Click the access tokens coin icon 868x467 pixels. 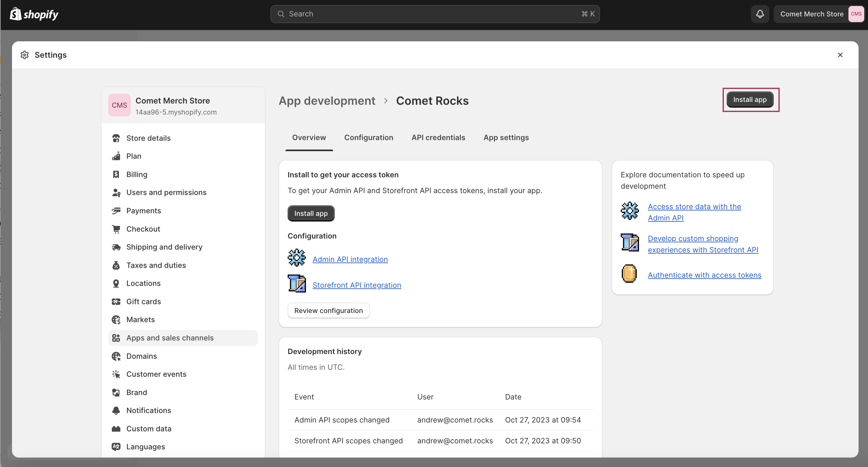pos(629,274)
